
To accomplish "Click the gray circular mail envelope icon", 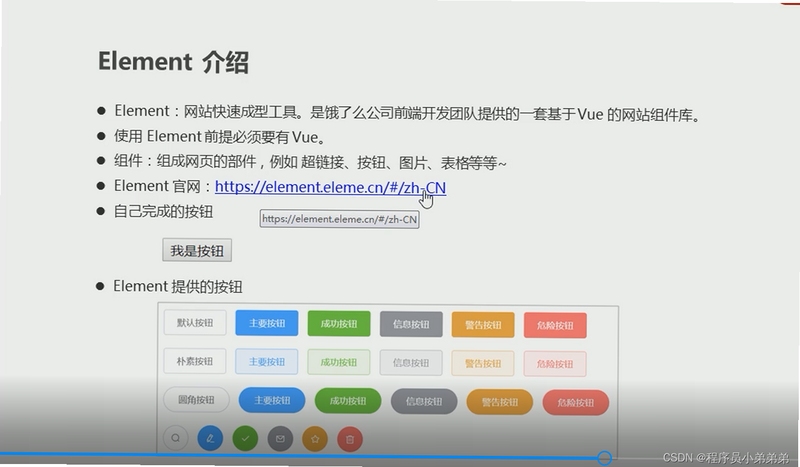I will (x=280, y=438).
